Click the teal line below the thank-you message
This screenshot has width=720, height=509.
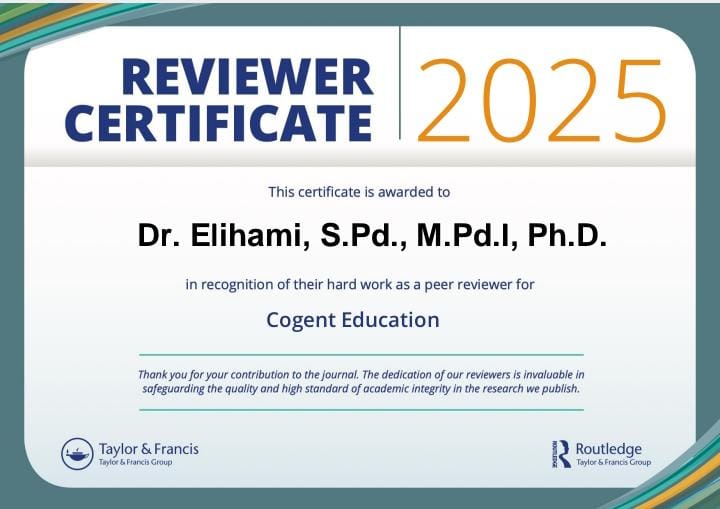click(360, 409)
